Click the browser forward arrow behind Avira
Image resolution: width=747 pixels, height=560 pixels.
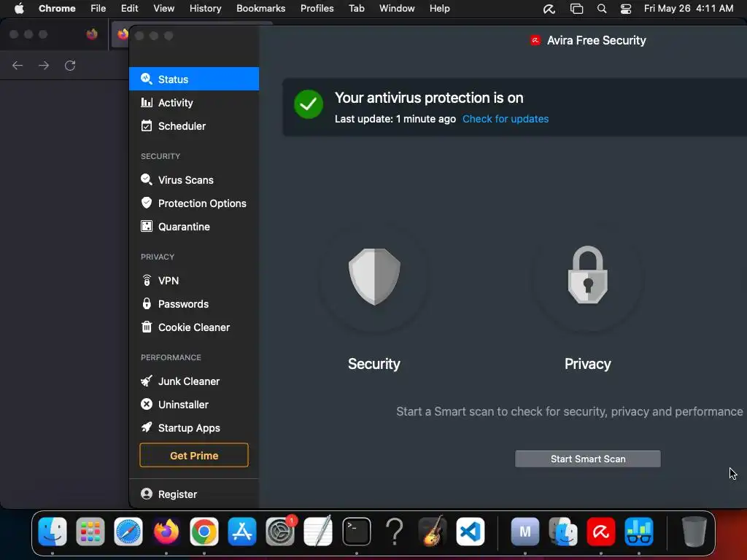point(44,65)
